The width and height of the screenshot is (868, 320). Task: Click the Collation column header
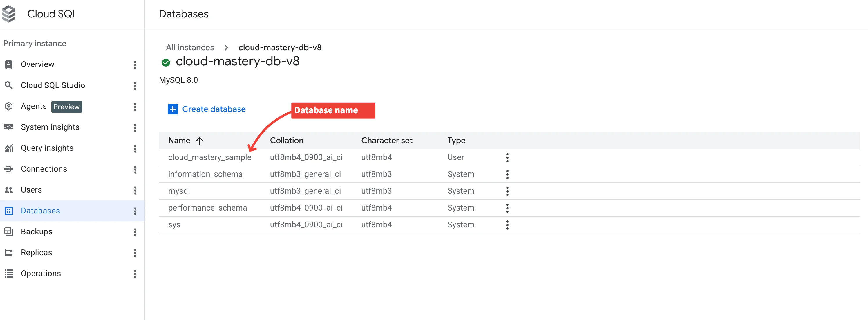pos(287,141)
